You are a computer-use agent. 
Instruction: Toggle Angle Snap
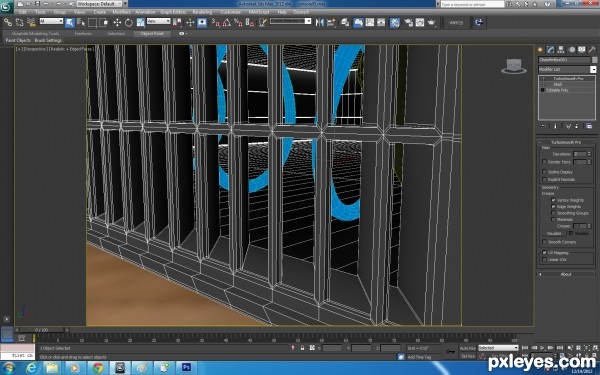(227, 23)
